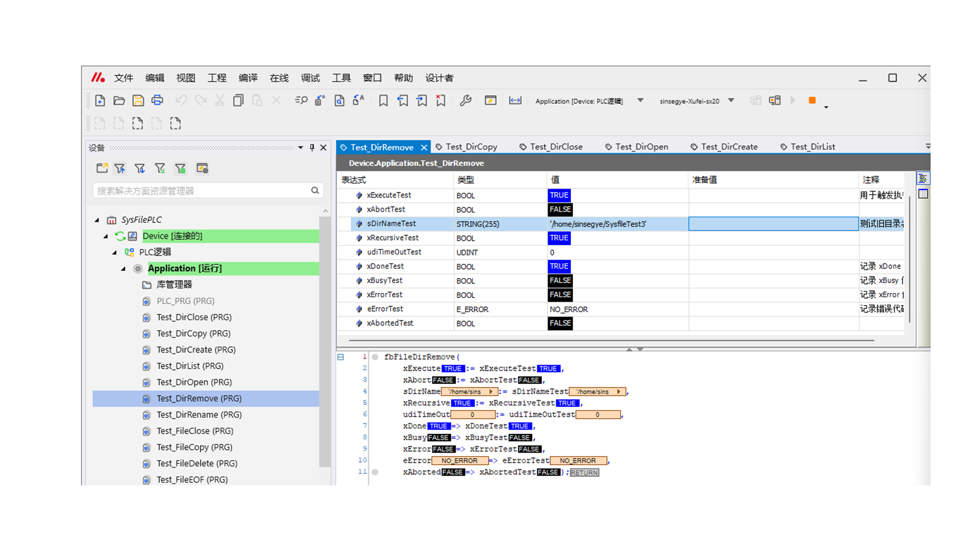Viewport: 980px width, 551px height.
Task: Collapse the PLC逻辑 tree node
Action: tap(114, 253)
